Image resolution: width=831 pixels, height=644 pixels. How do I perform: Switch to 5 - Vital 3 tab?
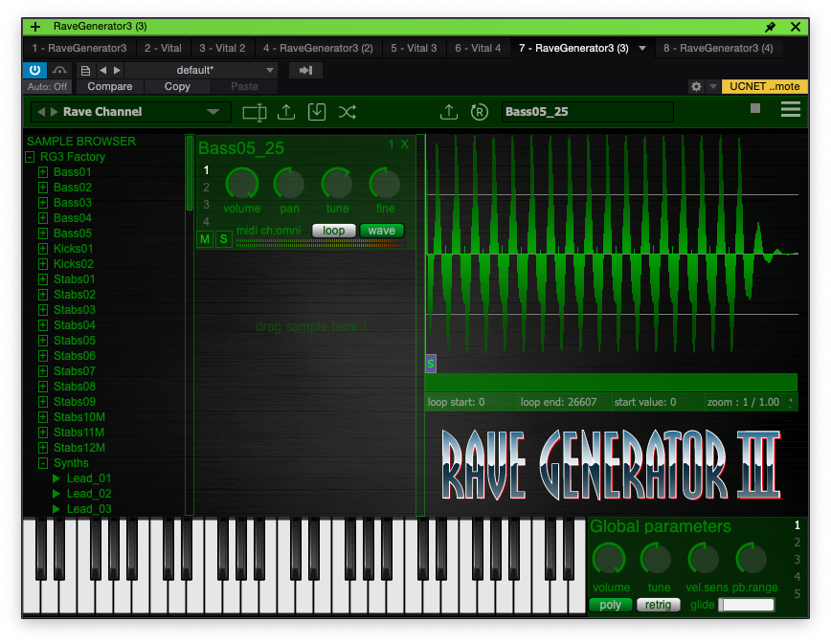tap(414, 48)
